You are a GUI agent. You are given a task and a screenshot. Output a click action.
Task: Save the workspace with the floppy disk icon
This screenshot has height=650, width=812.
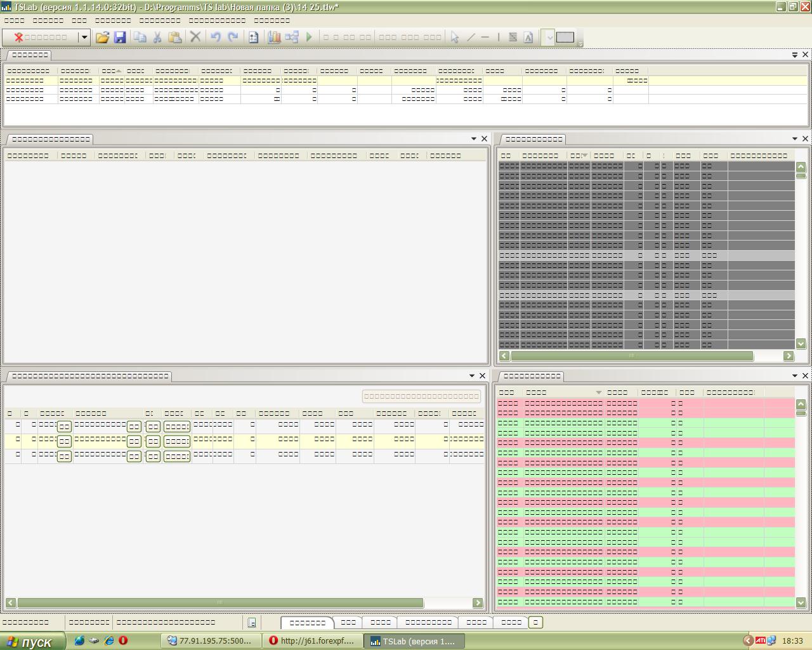pos(120,37)
